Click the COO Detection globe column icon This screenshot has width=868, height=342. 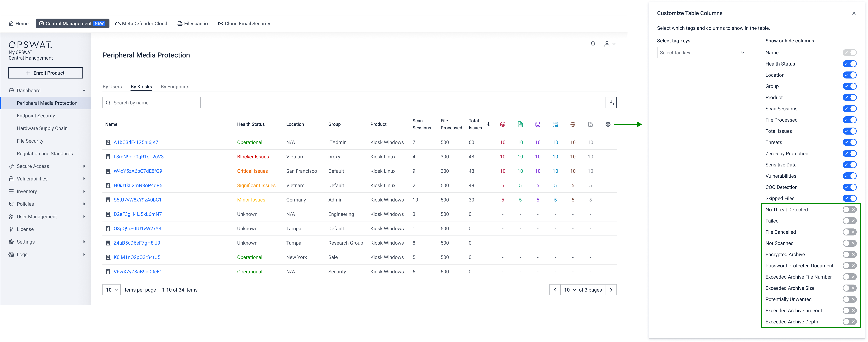[x=572, y=125]
